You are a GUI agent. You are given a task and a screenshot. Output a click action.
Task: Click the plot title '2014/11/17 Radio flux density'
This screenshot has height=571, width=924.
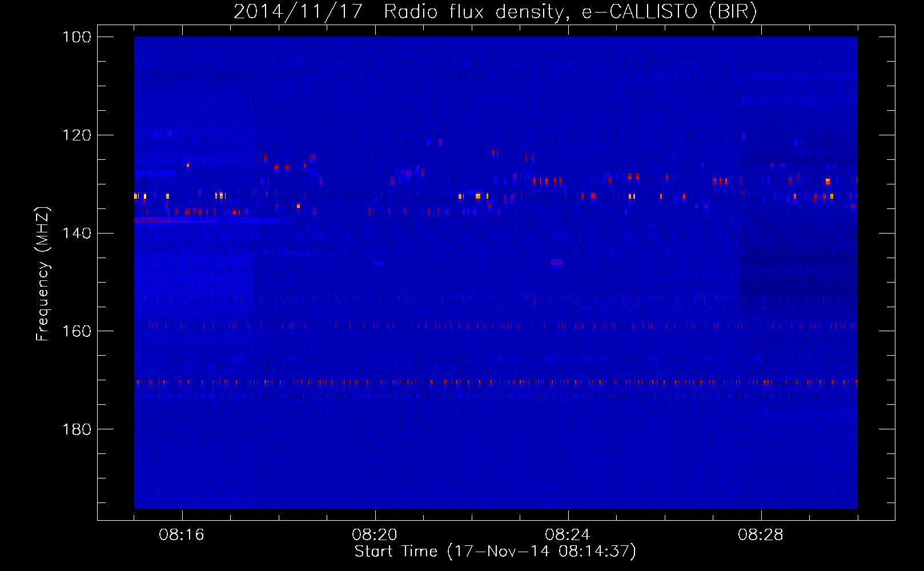tap(496, 11)
